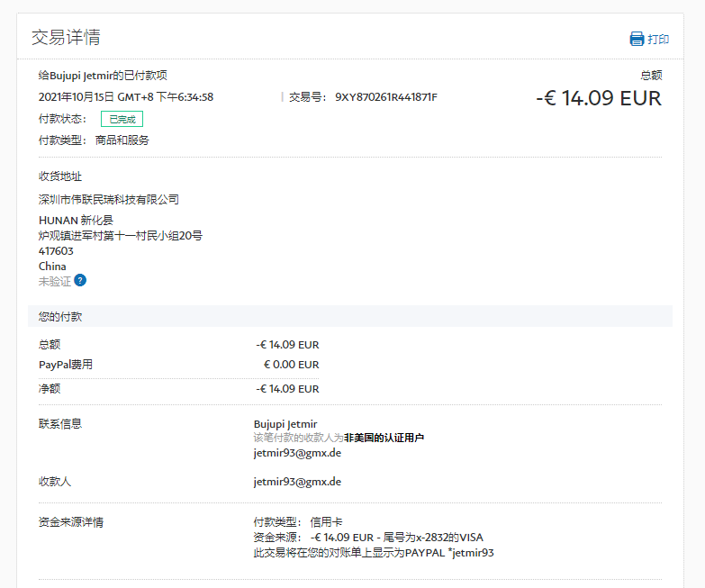Viewport: 705px width, 588px height.
Task: Click the 净额 amount value
Action: point(287,389)
